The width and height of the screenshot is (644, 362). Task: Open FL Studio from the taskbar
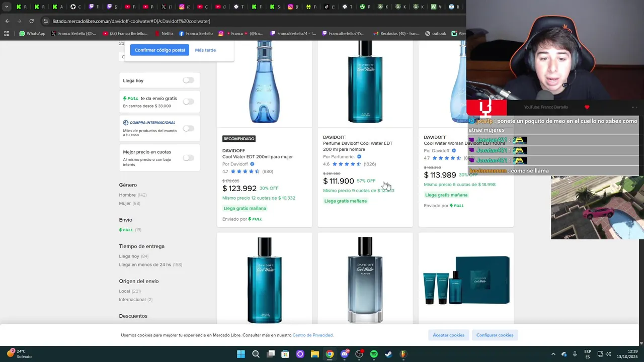(404, 354)
